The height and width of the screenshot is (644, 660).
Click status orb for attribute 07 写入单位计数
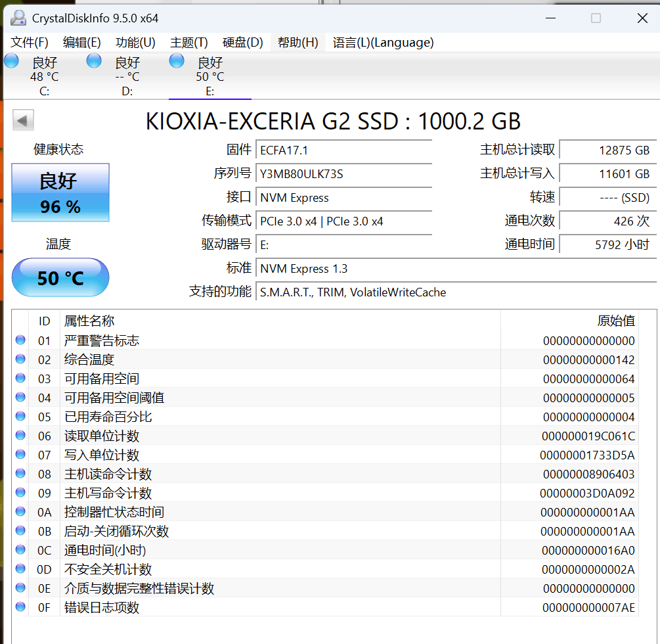pyautogui.click(x=20, y=454)
